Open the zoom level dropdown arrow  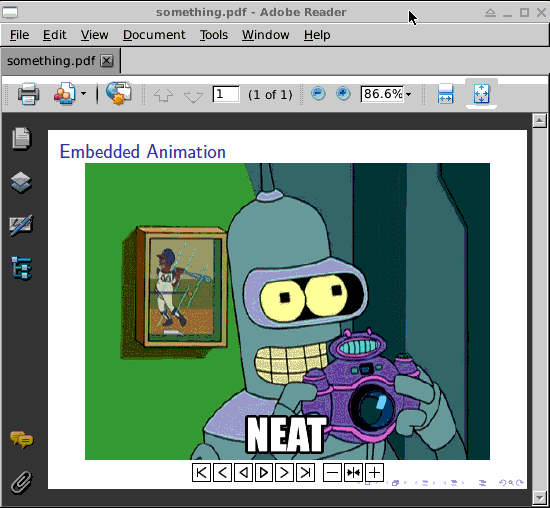pos(408,94)
